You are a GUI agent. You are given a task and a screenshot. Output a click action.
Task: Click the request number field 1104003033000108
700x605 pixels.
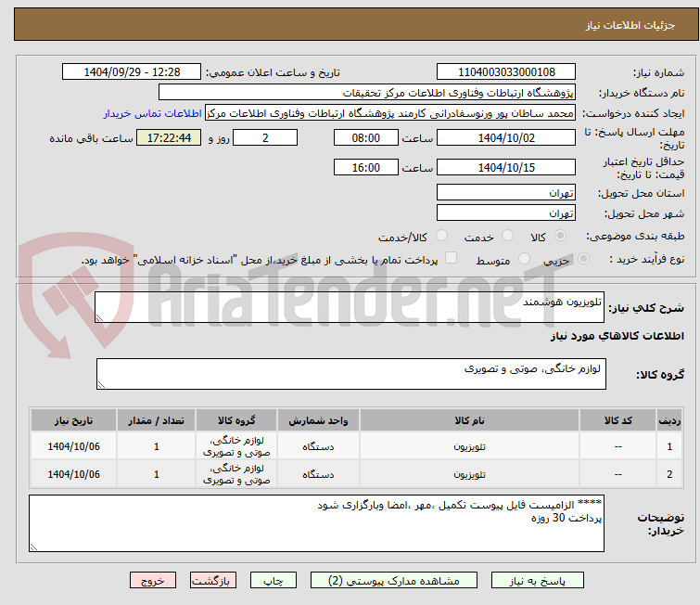click(x=506, y=72)
